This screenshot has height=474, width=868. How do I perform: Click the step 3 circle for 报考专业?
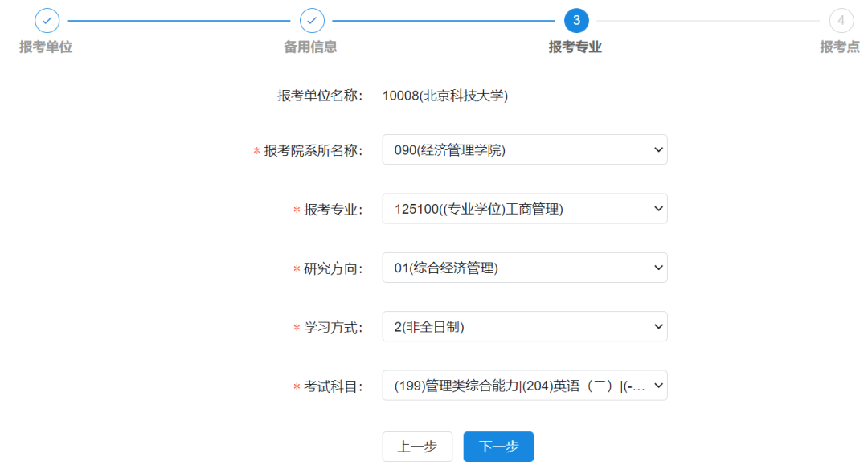pyautogui.click(x=576, y=21)
